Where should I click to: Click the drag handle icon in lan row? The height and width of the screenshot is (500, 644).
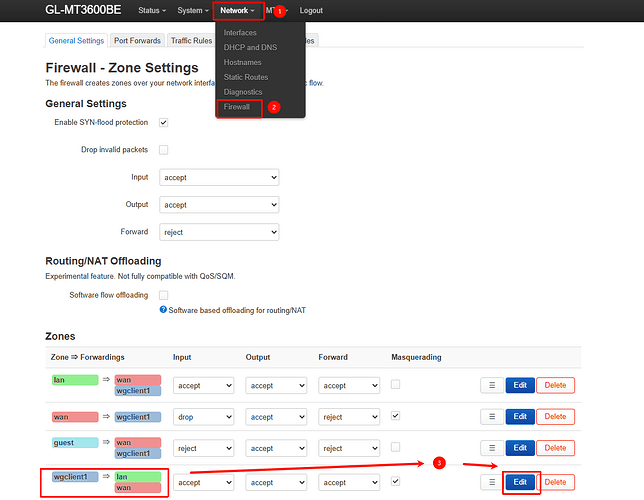pyautogui.click(x=491, y=385)
